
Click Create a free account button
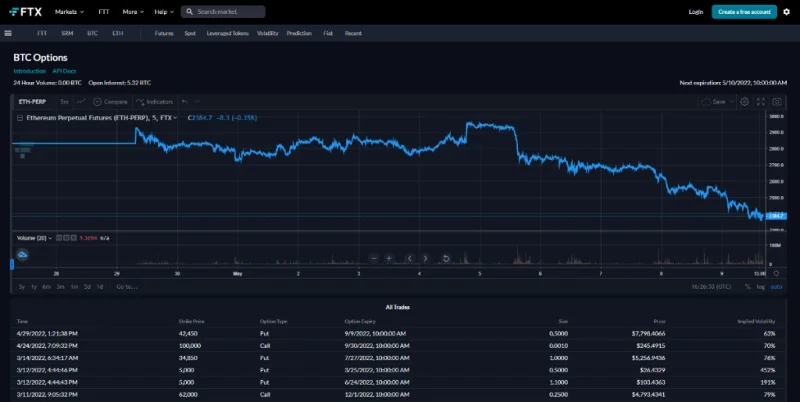744,12
